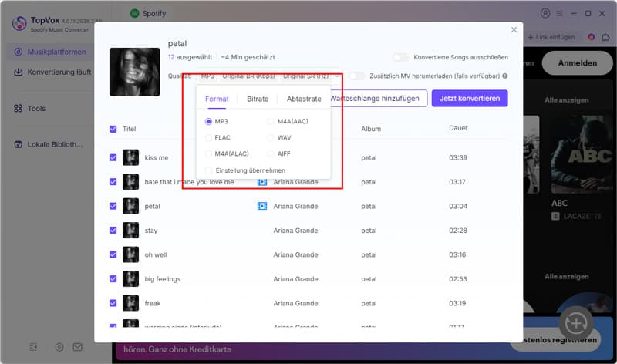Click the Spotify tab icon
The image size is (617, 364).
point(134,13)
